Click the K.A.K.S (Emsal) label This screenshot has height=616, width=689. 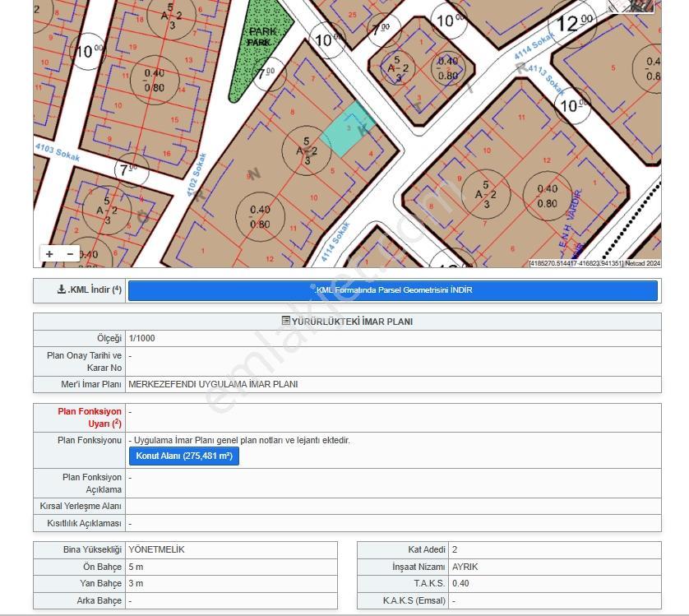[414, 600]
